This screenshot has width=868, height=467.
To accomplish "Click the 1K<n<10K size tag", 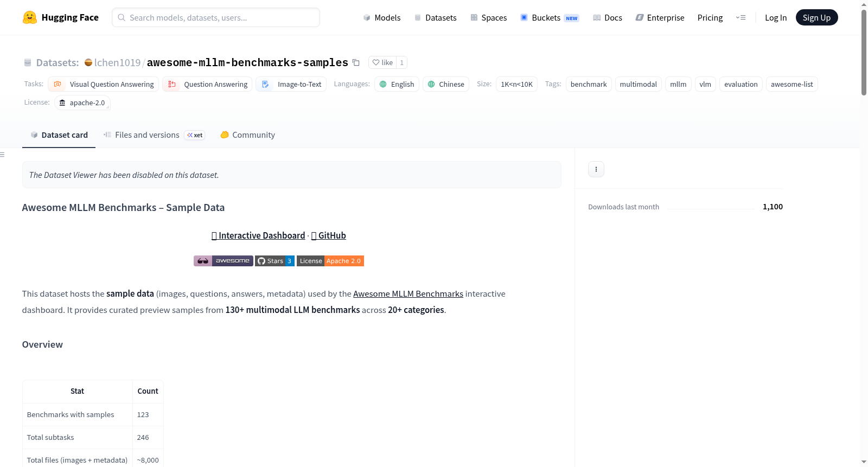I will point(516,84).
